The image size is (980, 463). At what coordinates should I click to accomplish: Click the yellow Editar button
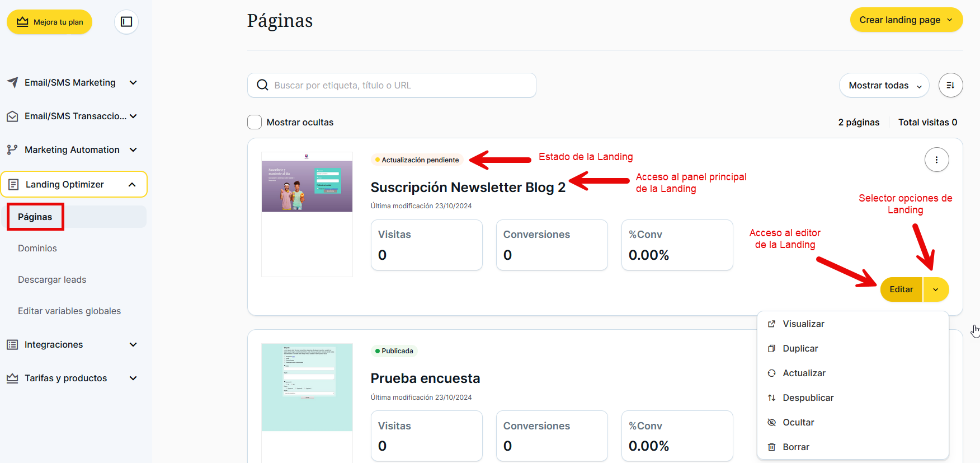tap(901, 289)
